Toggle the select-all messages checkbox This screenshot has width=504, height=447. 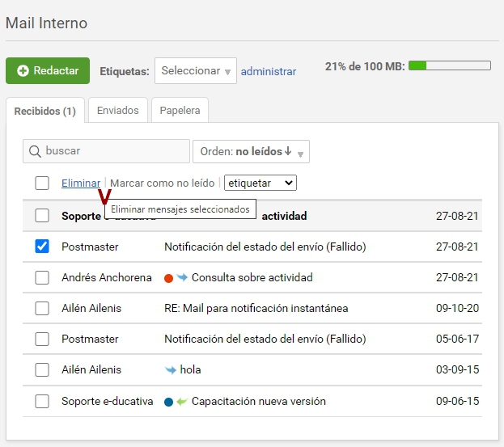click(x=42, y=183)
